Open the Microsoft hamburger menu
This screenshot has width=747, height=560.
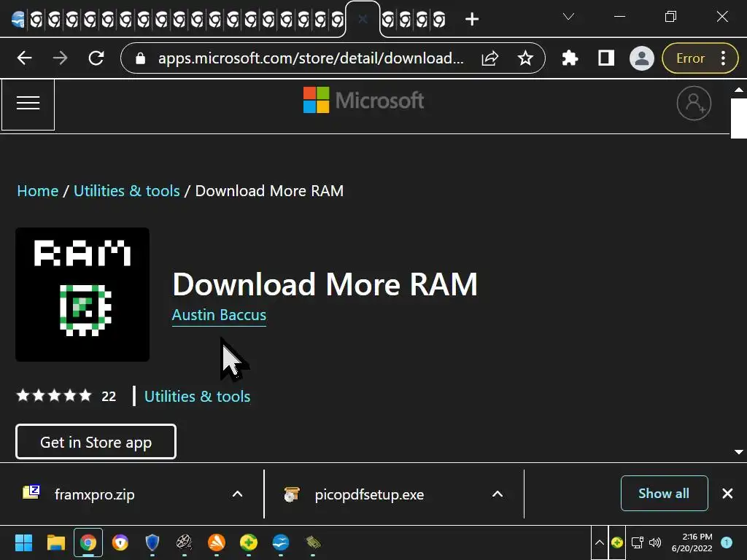(28, 104)
